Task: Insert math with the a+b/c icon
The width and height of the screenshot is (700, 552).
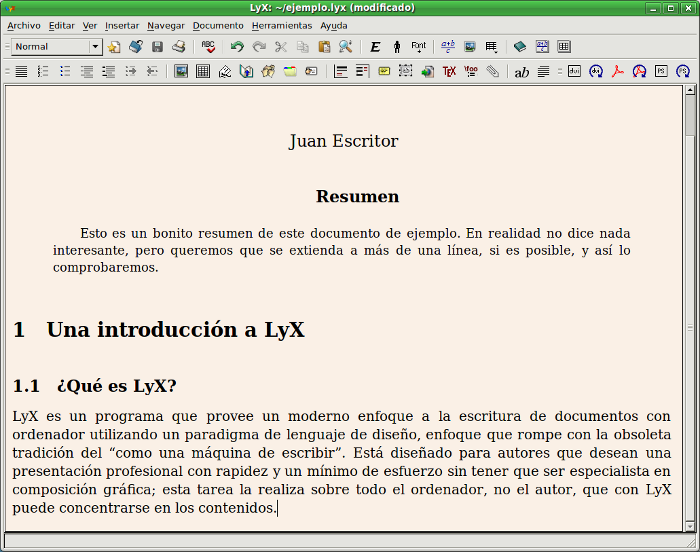Action: coord(448,46)
